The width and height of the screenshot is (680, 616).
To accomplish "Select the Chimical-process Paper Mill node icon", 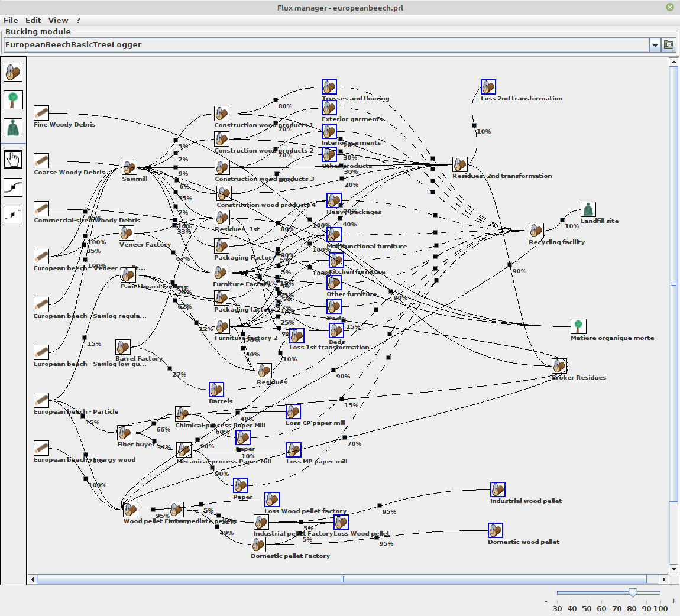I will [x=183, y=414].
